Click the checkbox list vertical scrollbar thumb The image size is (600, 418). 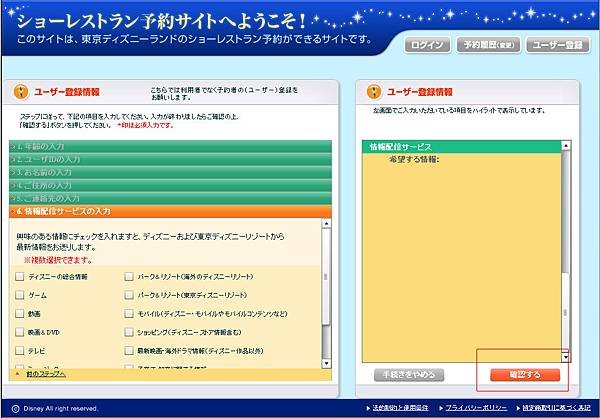click(x=326, y=277)
